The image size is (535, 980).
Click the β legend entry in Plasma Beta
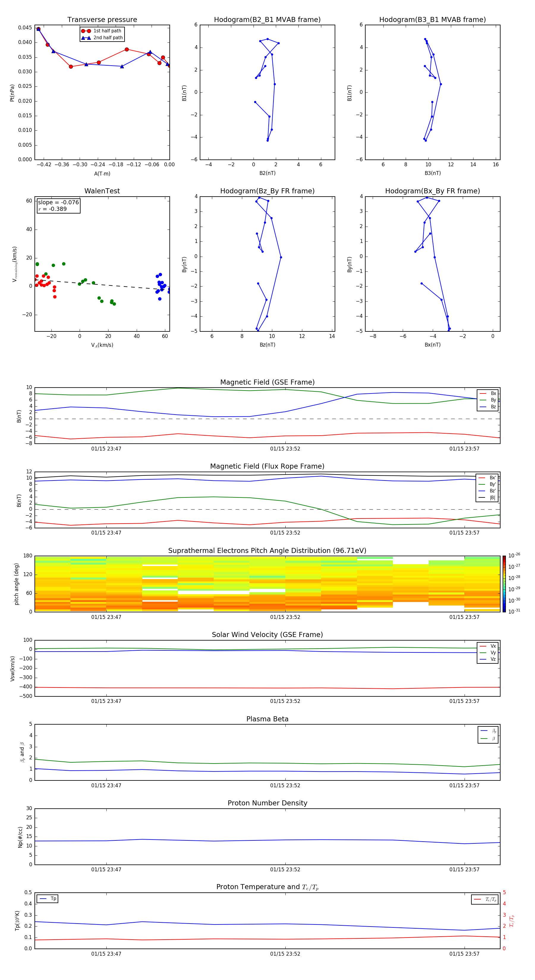[488, 739]
